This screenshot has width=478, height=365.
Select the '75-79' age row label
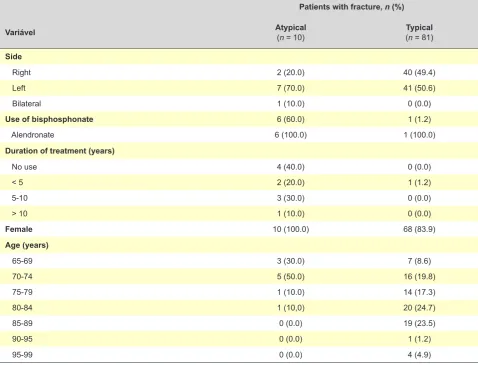(x=22, y=292)
